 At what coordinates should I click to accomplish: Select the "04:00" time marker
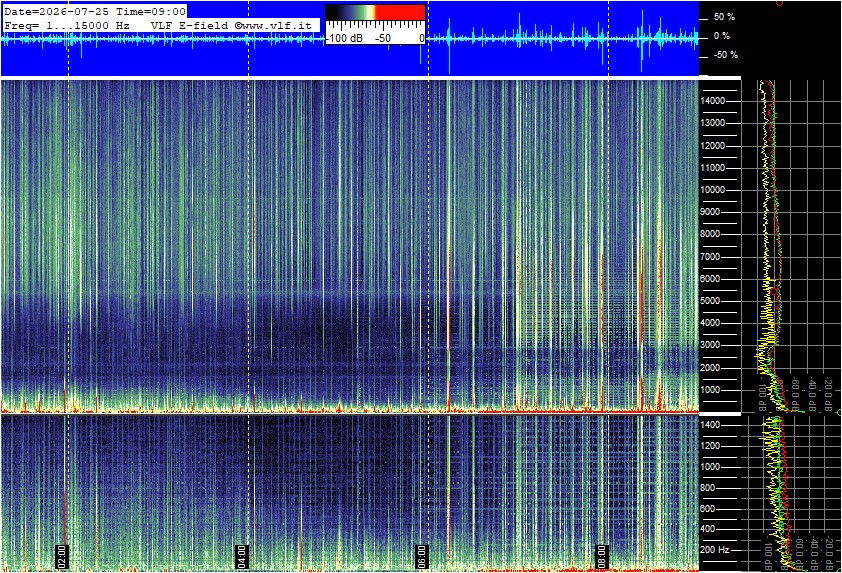coord(241,557)
